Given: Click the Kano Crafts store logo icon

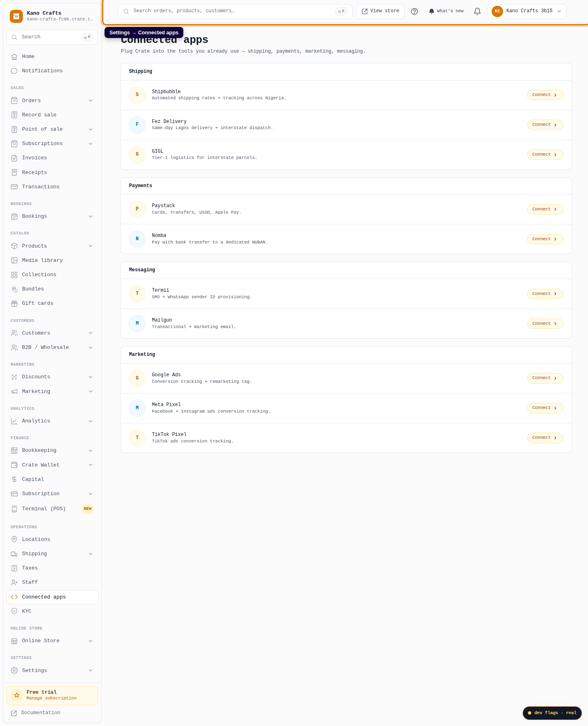Looking at the screenshot, I should point(16,16).
